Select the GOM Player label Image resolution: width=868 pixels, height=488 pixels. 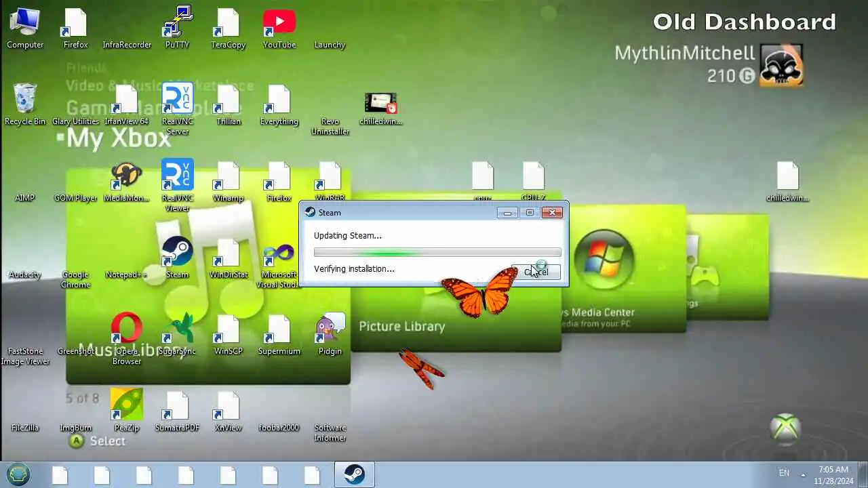point(75,198)
